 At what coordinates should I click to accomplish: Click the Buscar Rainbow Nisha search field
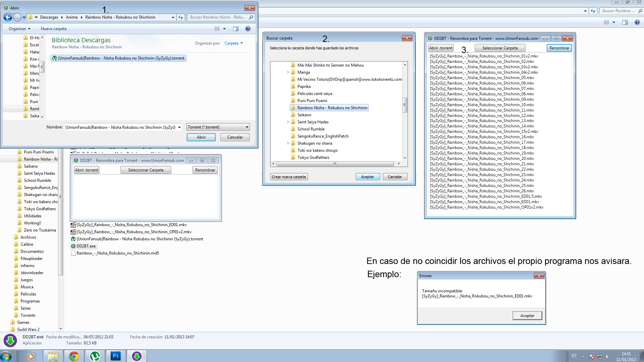218,17
